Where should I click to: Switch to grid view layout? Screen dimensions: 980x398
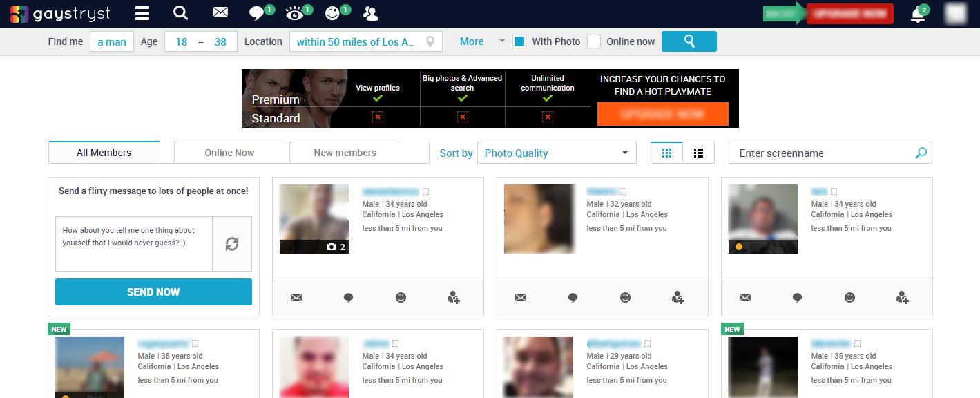[666, 153]
